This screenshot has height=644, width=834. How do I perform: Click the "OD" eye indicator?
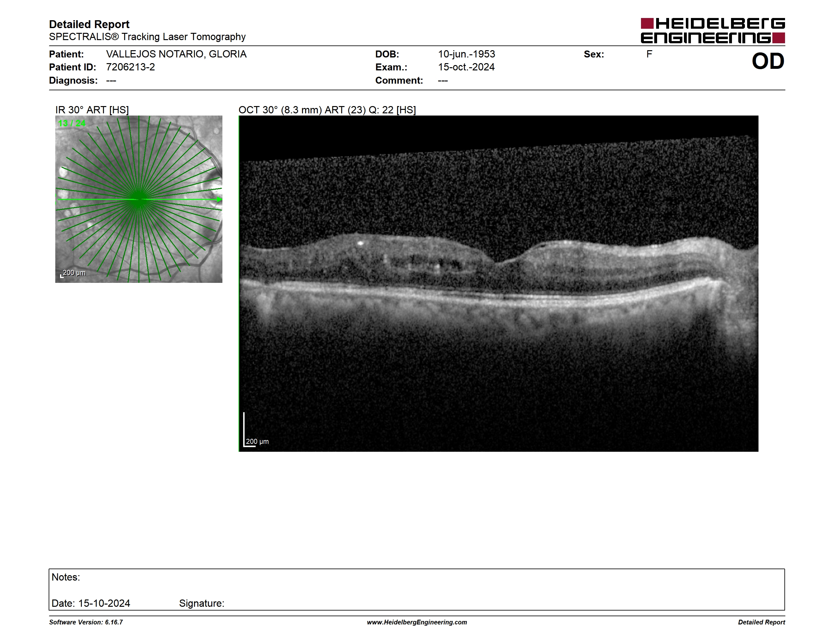[768, 61]
